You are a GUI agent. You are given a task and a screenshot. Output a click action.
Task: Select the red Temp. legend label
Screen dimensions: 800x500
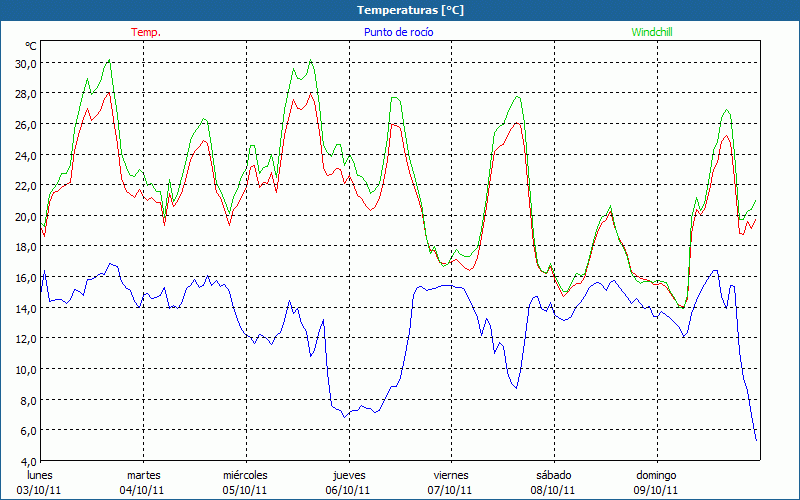point(146,32)
